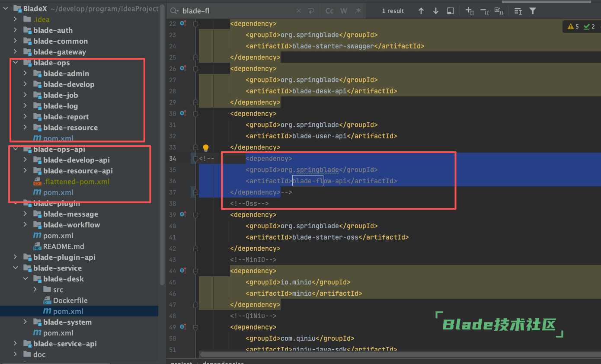Viewport: 601px width, 364px height.
Task: Add selection for next occurrence
Action: pos(470,11)
